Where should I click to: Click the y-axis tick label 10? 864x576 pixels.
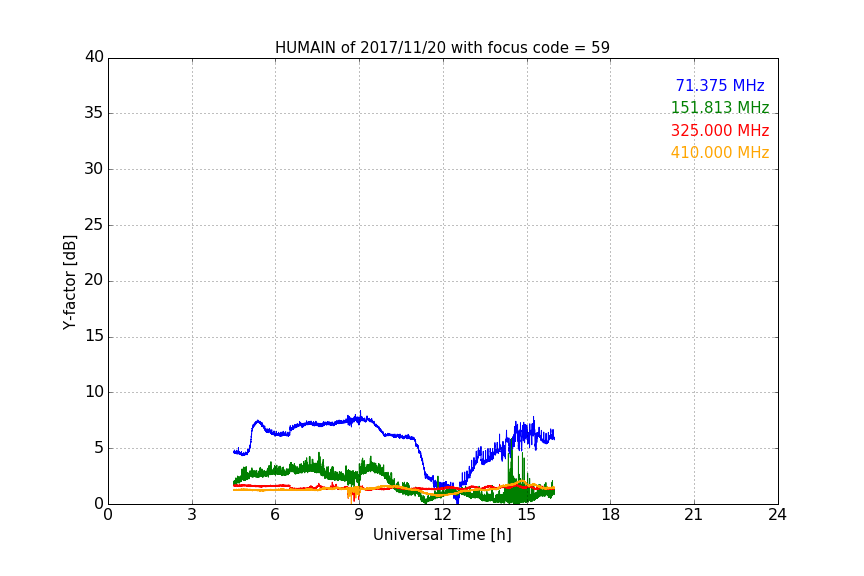click(x=94, y=392)
